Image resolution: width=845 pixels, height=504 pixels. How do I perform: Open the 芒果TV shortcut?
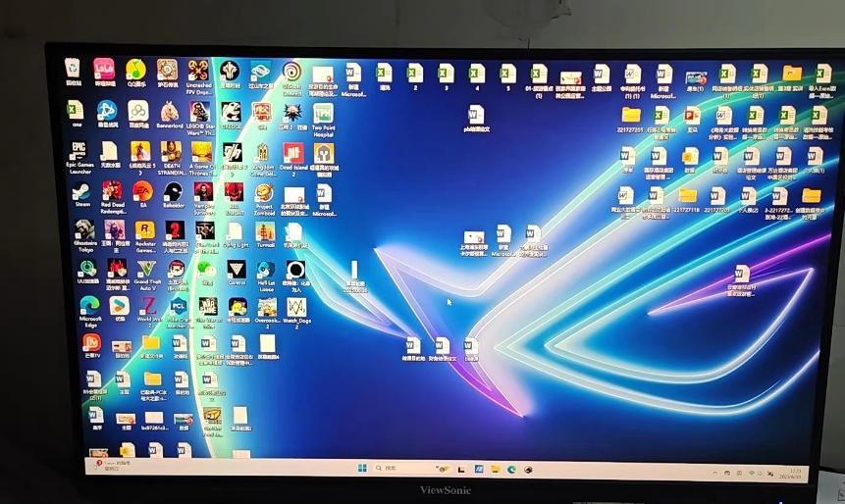[x=91, y=344]
